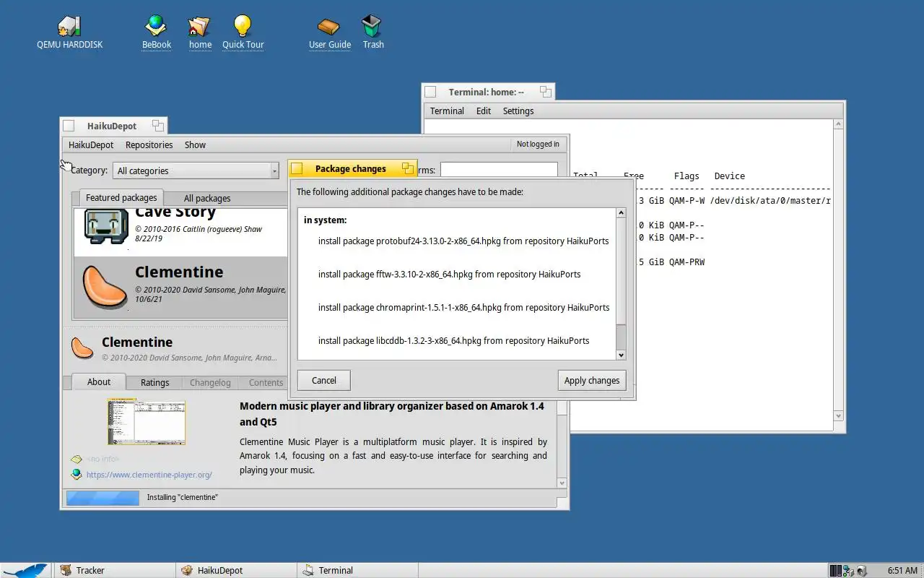Open the Trash desktop icon
Screen dimensions: 924x578
(372, 26)
